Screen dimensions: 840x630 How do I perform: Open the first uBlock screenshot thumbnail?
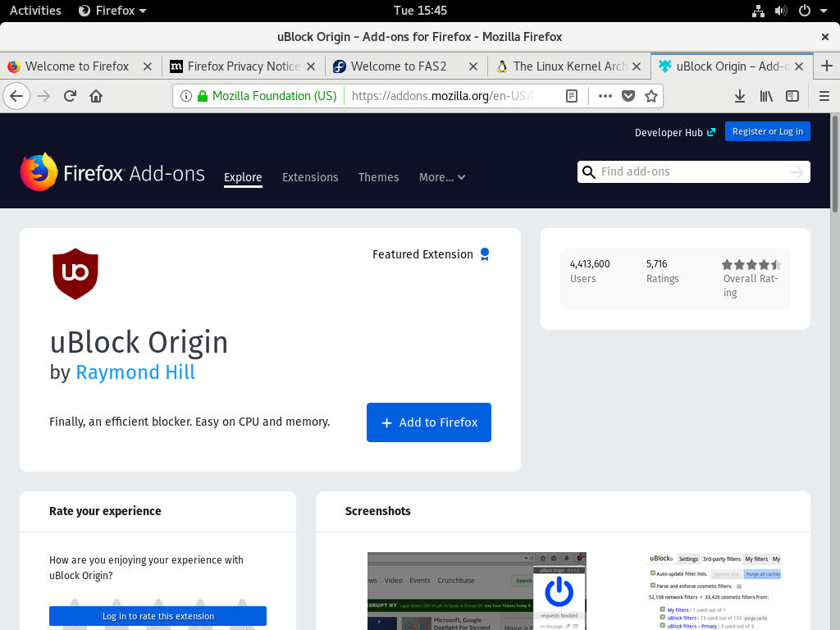tap(477, 591)
